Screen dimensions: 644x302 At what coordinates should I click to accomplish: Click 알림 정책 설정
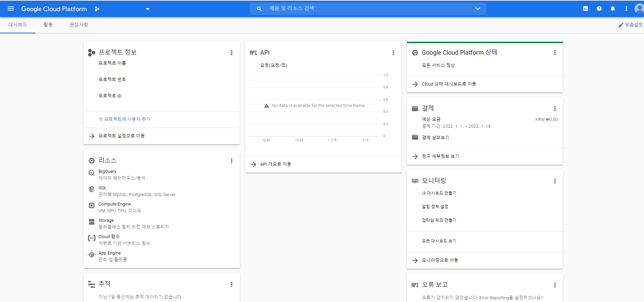[x=435, y=207]
